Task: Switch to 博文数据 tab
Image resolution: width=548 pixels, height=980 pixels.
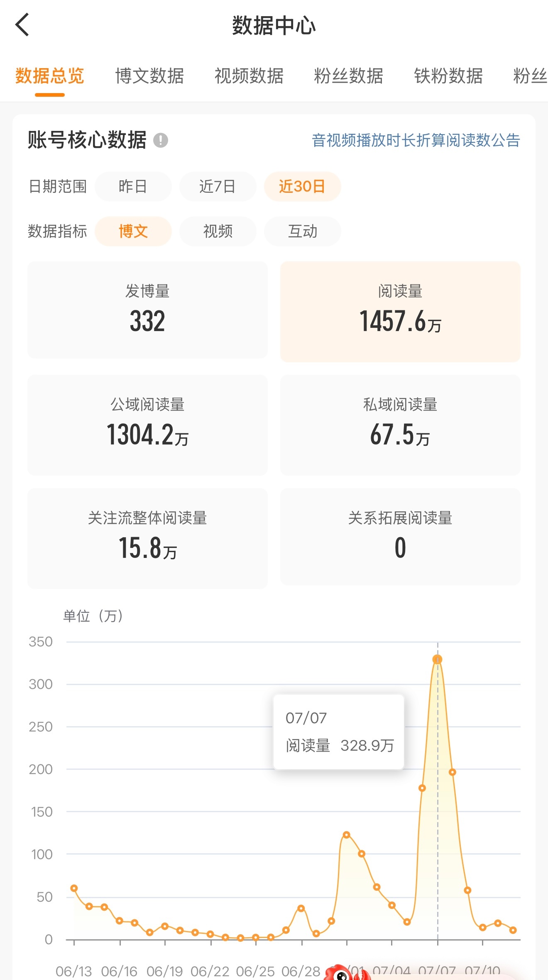Action: point(149,76)
